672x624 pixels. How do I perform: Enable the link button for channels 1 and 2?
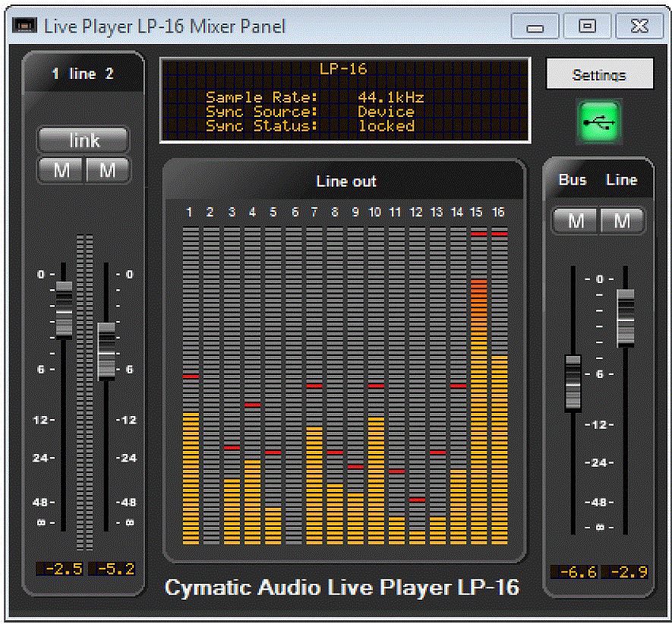pos(84,140)
